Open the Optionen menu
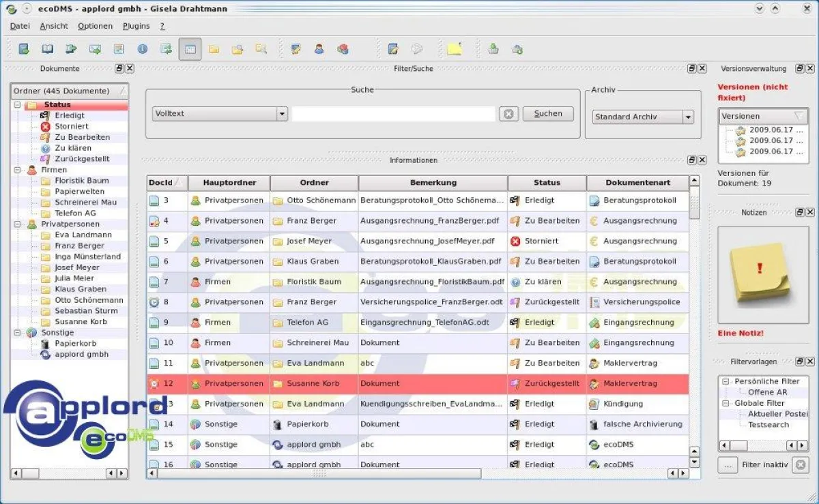Viewport: 819px width, 504px height. point(95,26)
